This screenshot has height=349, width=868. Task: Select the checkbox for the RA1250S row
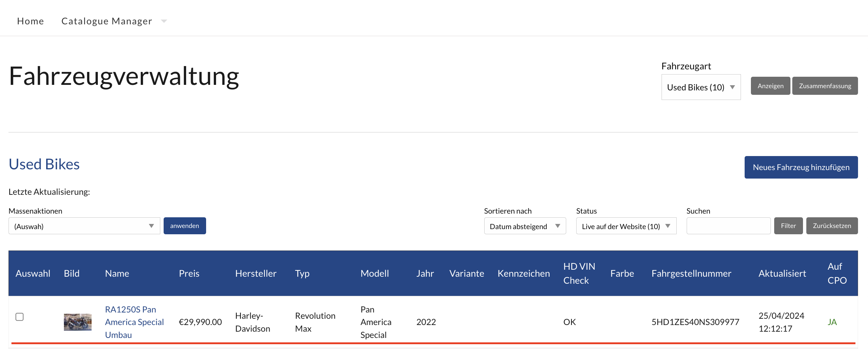tap(20, 317)
